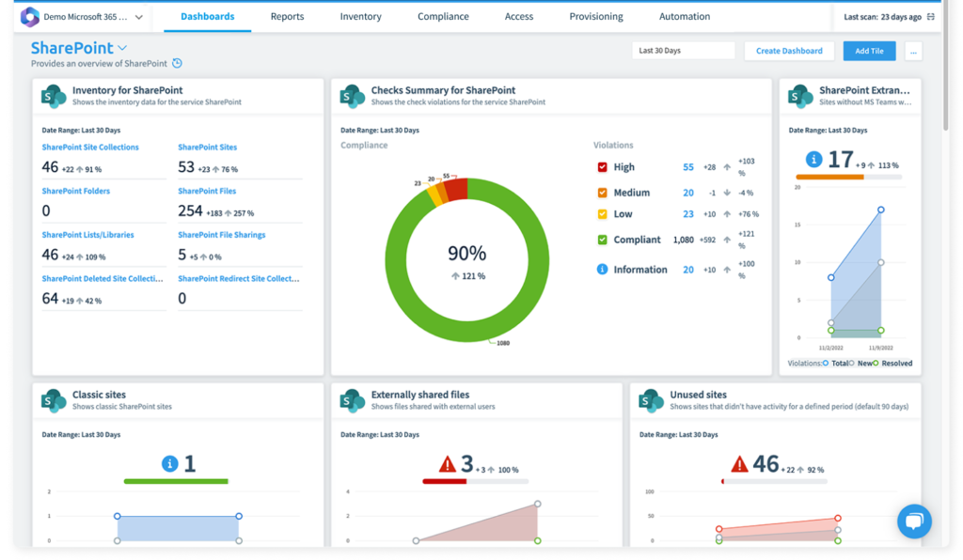Image resolution: width=963 pixels, height=560 pixels.
Task: Click the info icon beside 17 on Extranet tile
Action: [x=813, y=160]
